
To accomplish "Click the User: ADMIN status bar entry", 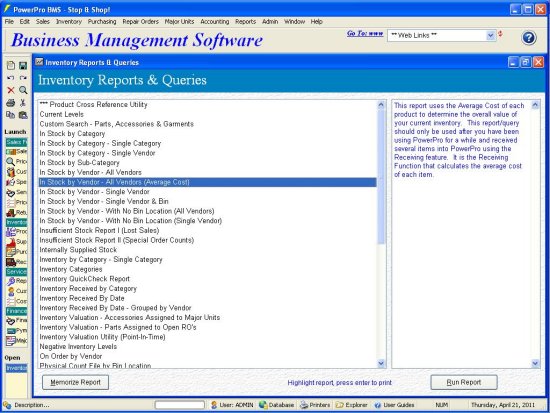I will click(x=232, y=405).
